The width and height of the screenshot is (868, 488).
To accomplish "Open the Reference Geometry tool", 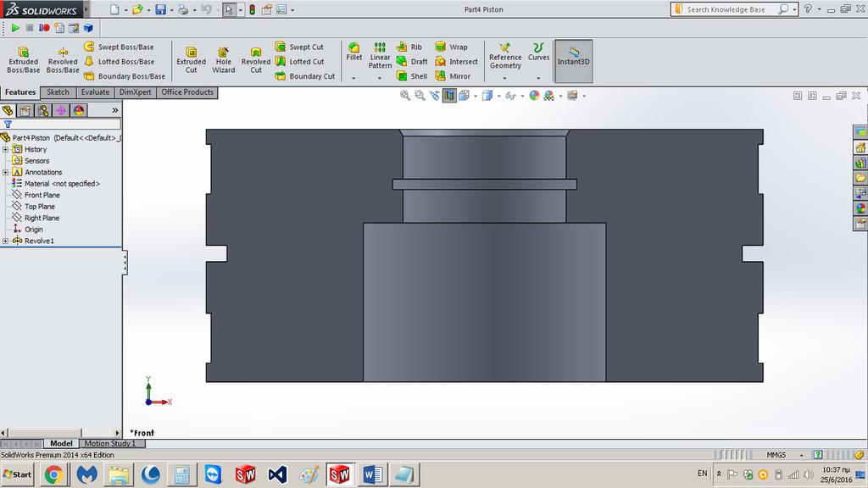I will (x=505, y=55).
